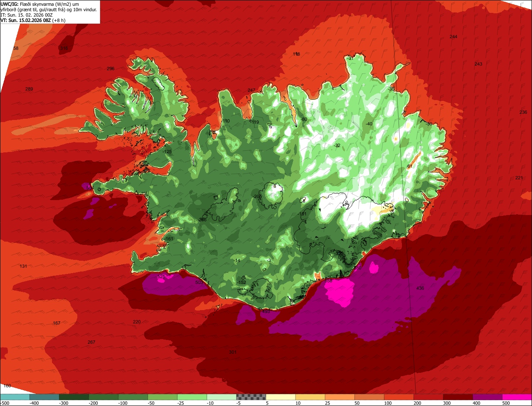
Task: Click the map value -32
Action: point(337,145)
